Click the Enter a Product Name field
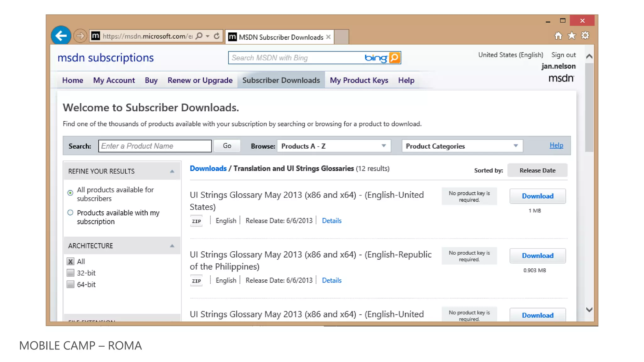Image resolution: width=644 pixels, height=362 pixels. [155, 146]
